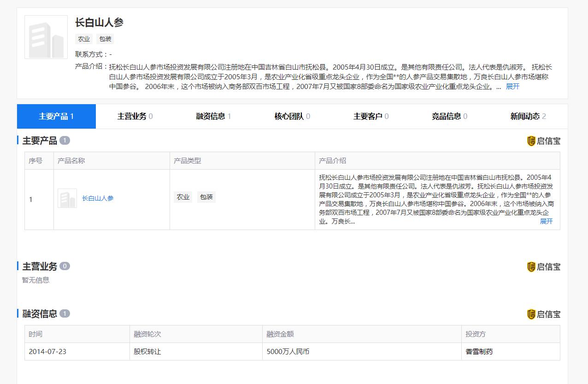Click the company logo placeholder at page top
The height and width of the screenshot is (384, 588).
(x=46, y=37)
